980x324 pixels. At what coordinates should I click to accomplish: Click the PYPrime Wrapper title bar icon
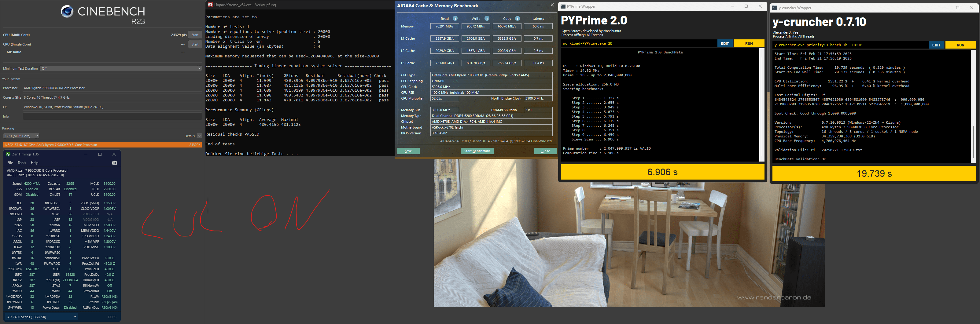pyautogui.click(x=563, y=6)
